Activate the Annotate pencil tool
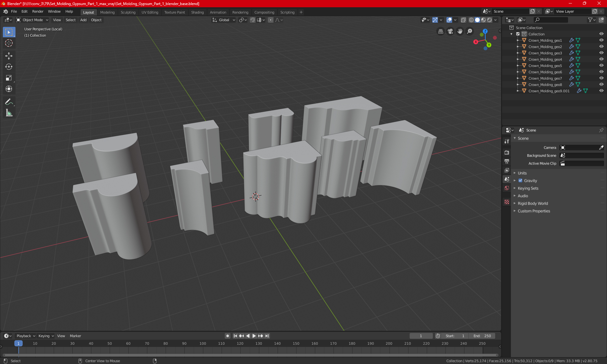607x364 pixels. [x=9, y=102]
